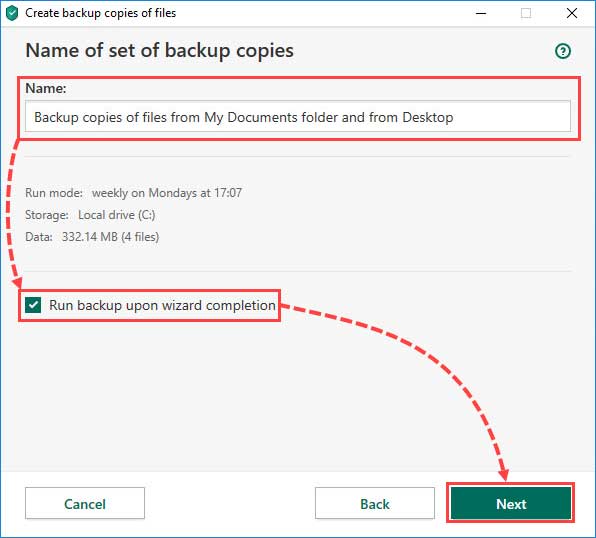Open help via the question mark icon
Screen dimensions: 596x538
coord(563,51)
